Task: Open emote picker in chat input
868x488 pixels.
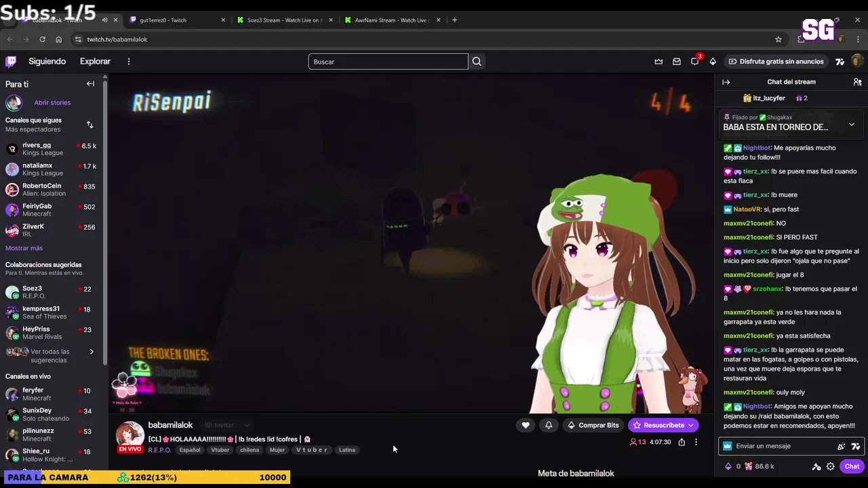Action: [856, 446]
